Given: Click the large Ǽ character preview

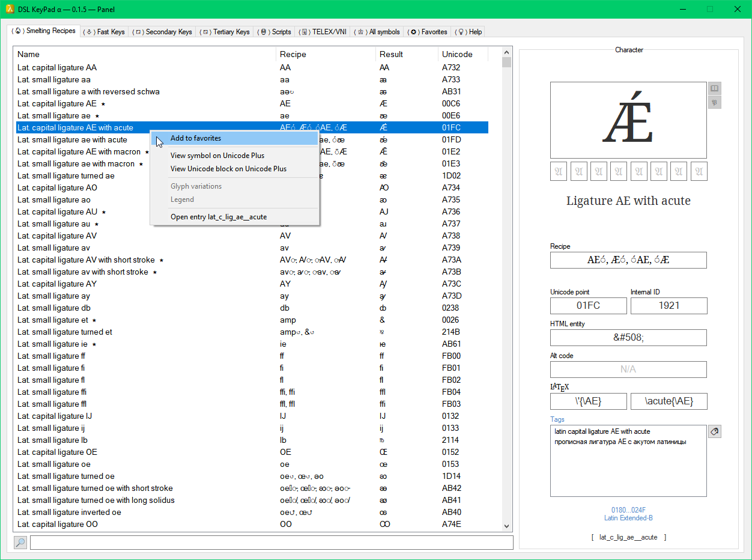Looking at the screenshot, I should point(628,120).
